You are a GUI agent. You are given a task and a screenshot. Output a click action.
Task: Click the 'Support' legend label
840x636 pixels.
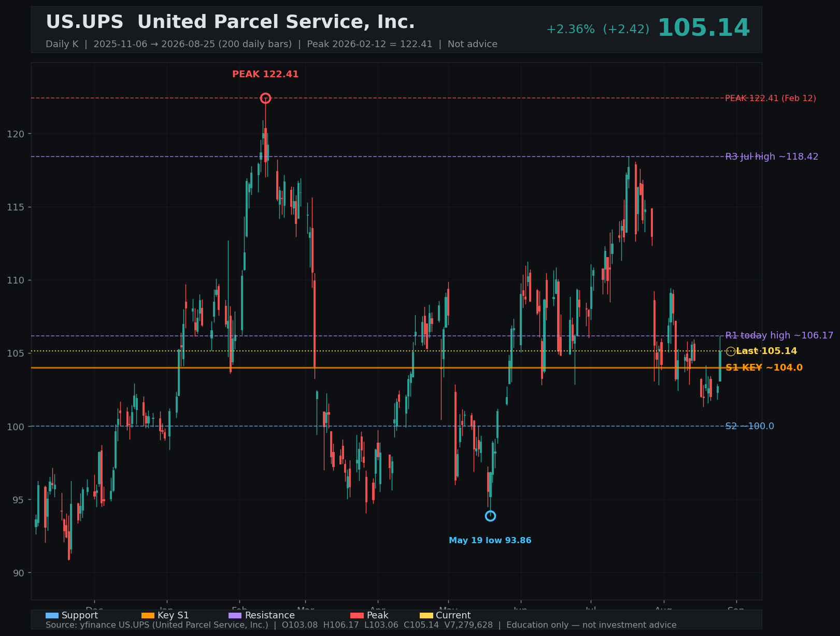(80, 615)
